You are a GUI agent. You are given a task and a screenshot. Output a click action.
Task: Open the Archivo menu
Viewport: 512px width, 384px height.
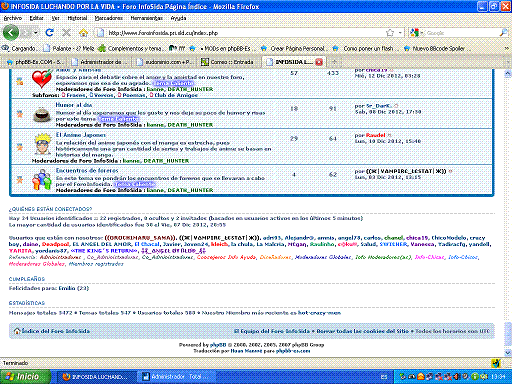point(13,18)
